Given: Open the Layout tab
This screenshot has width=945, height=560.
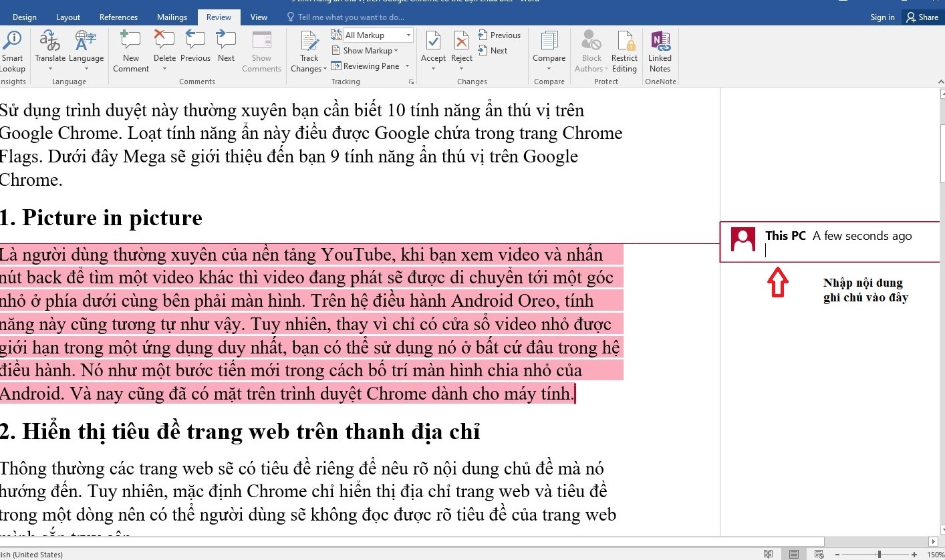Looking at the screenshot, I should coord(68,17).
